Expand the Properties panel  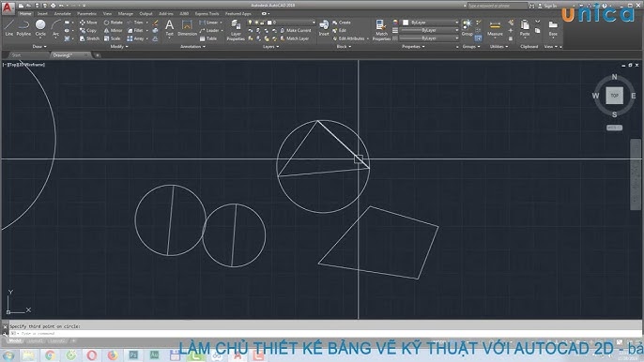pyautogui.click(x=413, y=47)
